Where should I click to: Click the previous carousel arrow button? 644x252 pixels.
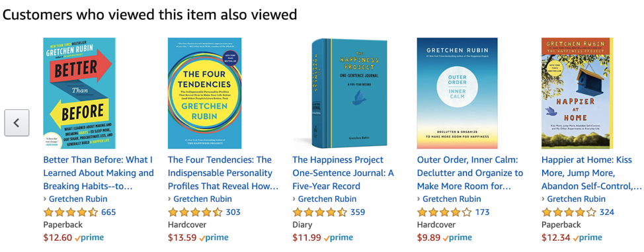tap(17, 122)
